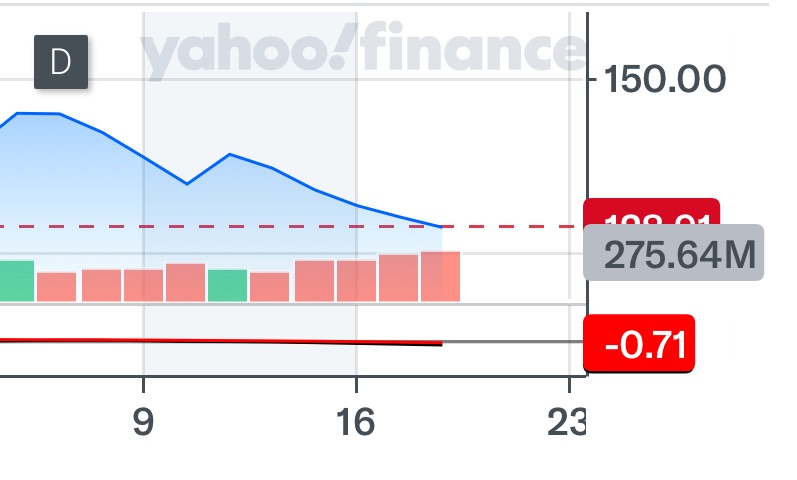Select the 150.00 price axis label
Viewport: 797px width, 480px height.
[x=665, y=78]
